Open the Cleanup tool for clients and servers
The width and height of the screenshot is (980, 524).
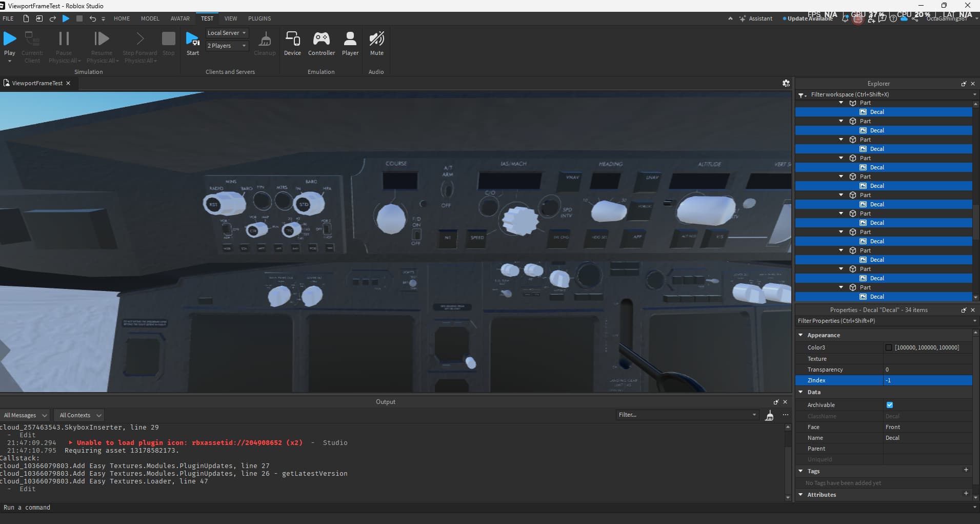coord(265,41)
